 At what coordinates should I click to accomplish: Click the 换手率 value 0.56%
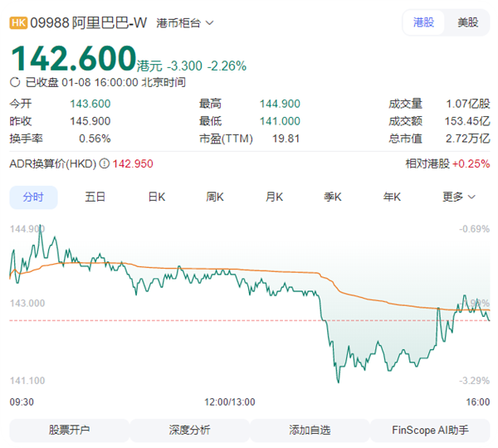click(x=95, y=139)
